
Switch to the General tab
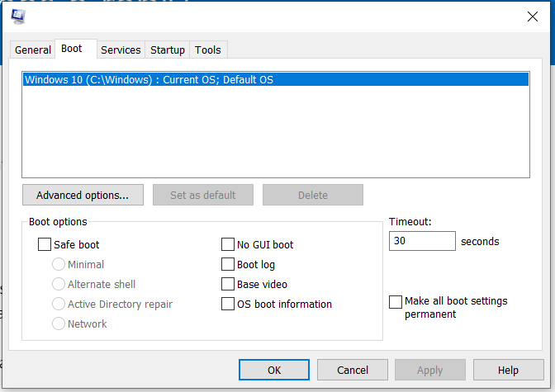33,50
